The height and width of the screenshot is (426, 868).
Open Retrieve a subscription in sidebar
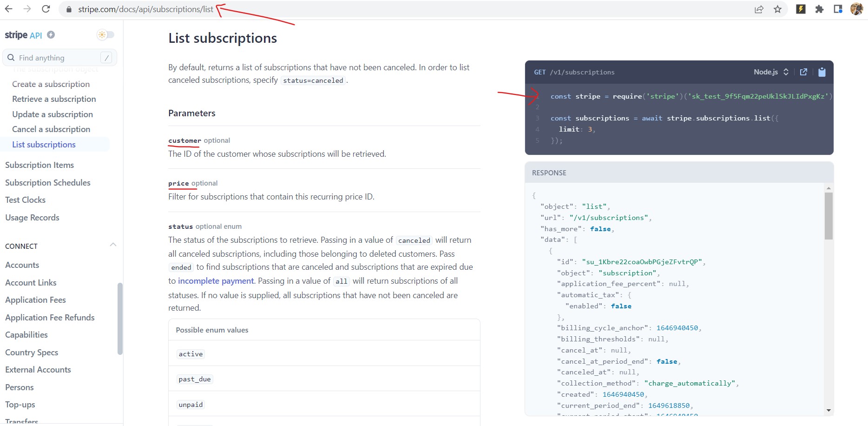coord(54,99)
